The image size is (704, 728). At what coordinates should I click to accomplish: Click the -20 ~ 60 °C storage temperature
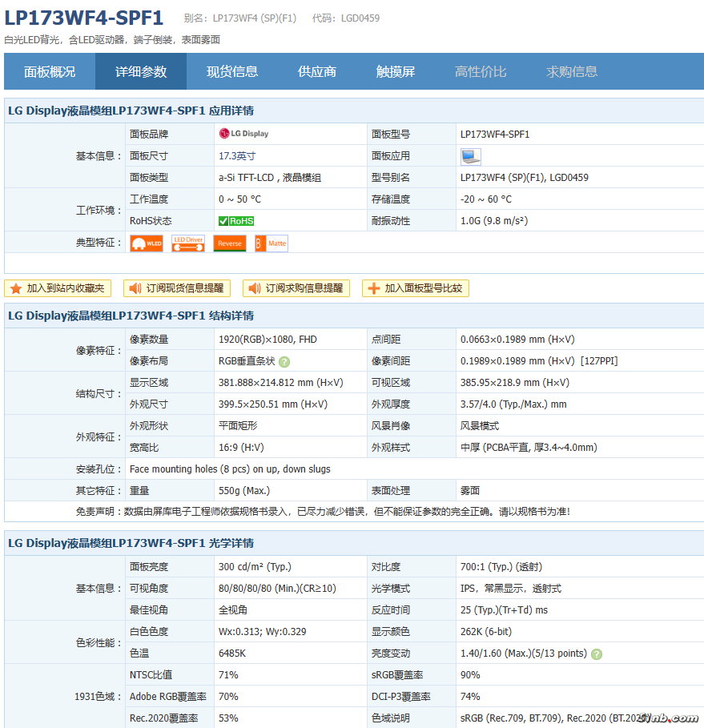(x=486, y=199)
